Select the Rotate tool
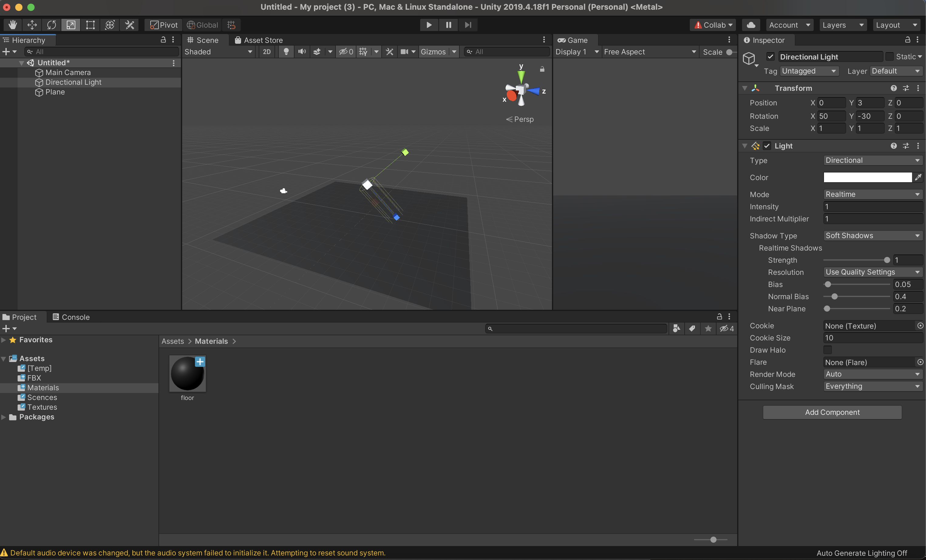Image resolution: width=926 pixels, height=560 pixels. 52,25
